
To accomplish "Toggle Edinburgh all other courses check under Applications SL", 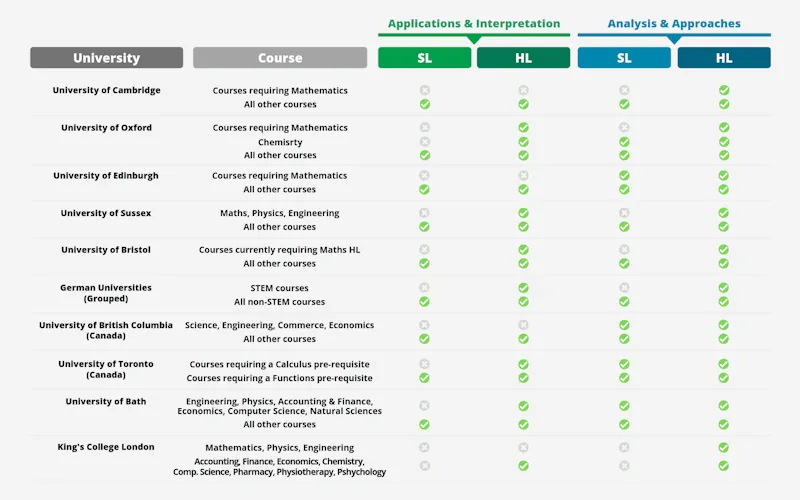I will pyautogui.click(x=424, y=189).
